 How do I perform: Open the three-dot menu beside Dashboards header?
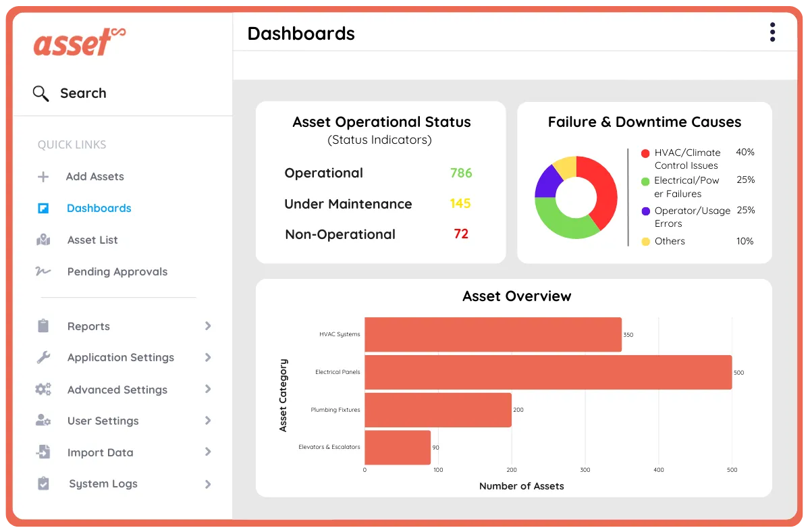pos(772,32)
